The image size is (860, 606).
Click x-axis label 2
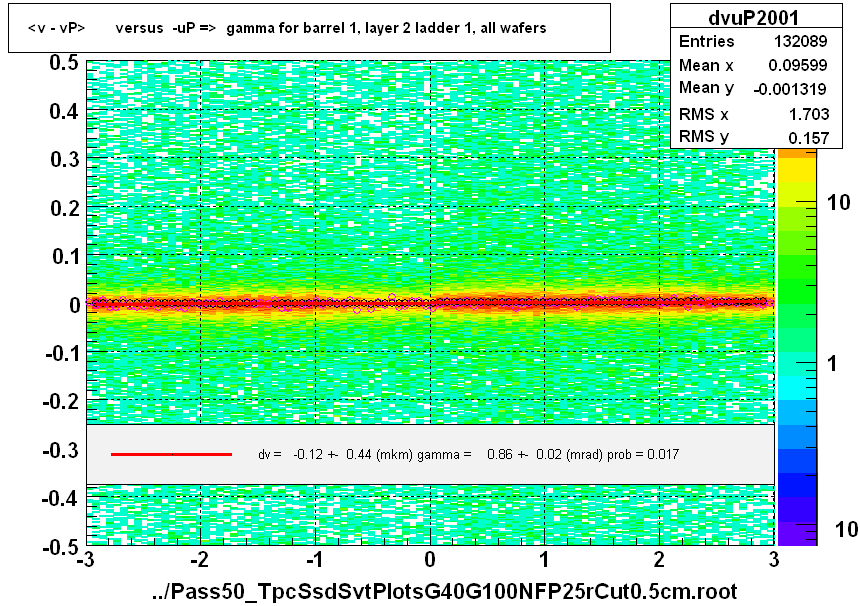pos(659,559)
